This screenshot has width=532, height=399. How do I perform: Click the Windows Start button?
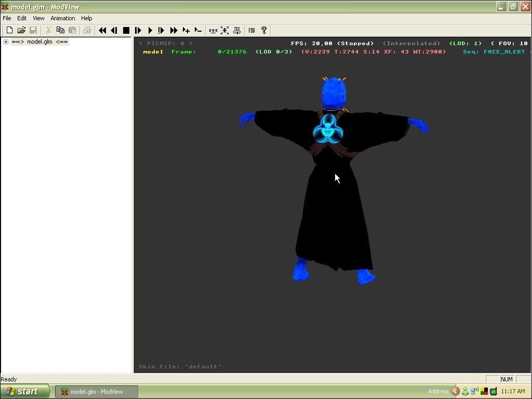[x=24, y=392]
